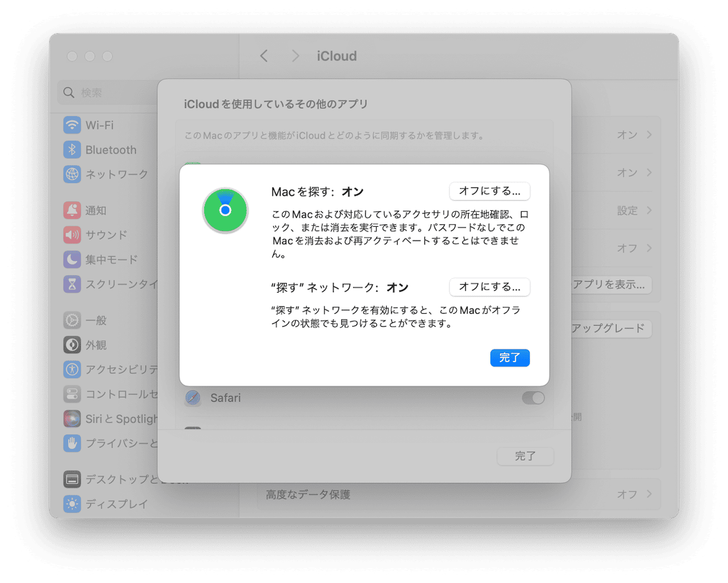Open Bluetooth icon in sidebar
The width and height of the screenshot is (728, 583).
(72, 150)
